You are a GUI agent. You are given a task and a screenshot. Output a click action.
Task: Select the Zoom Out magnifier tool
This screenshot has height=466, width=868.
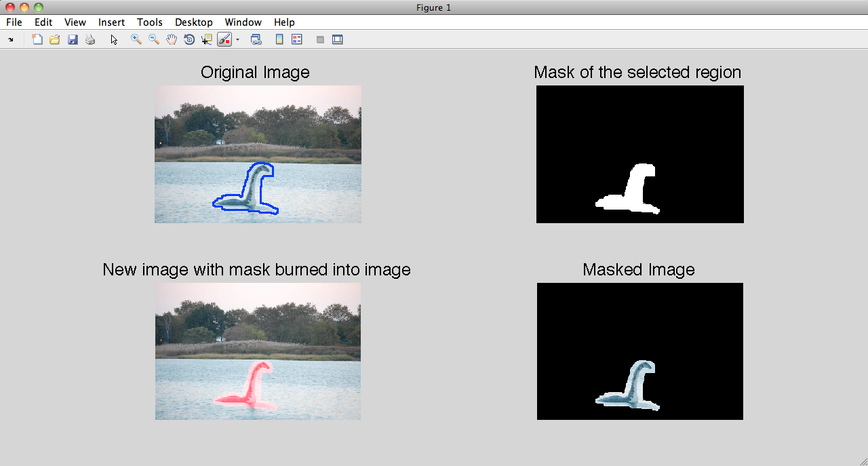(x=154, y=40)
